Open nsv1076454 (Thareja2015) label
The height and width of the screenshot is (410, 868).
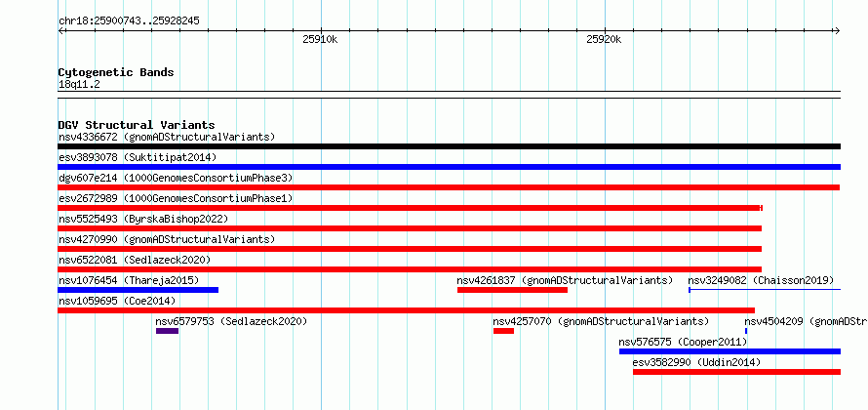pos(129,280)
